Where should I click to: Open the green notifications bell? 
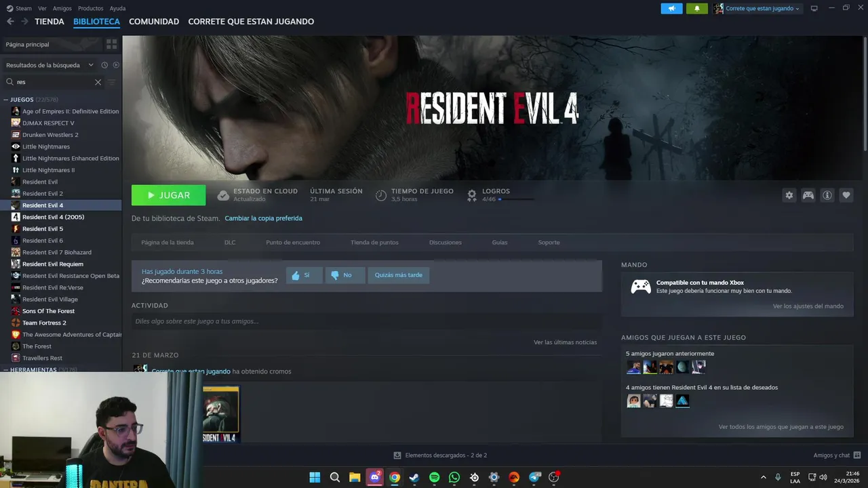tap(697, 8)
